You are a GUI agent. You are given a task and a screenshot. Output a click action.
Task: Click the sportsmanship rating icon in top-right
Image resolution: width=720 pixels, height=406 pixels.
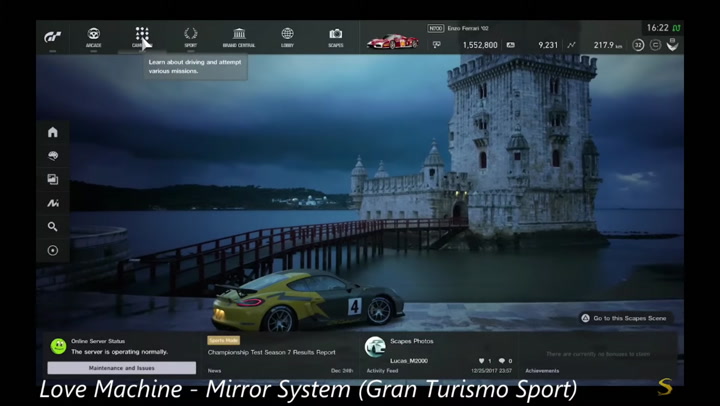point(673,45)
